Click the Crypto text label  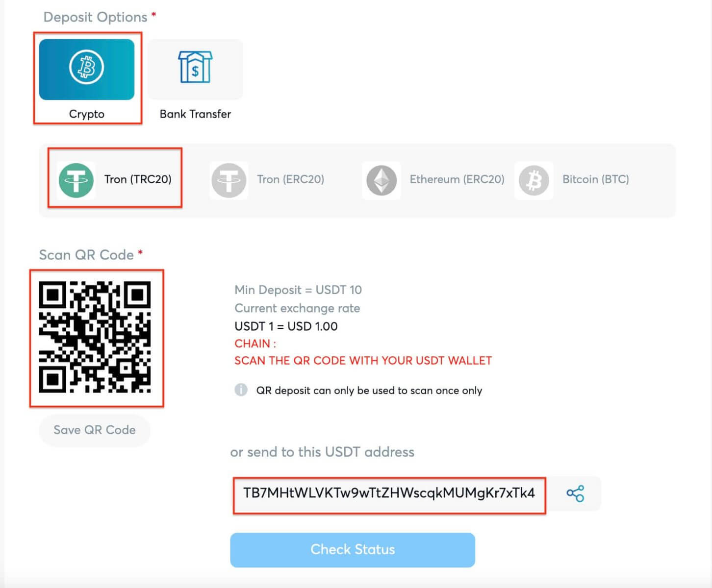(87, 114)
